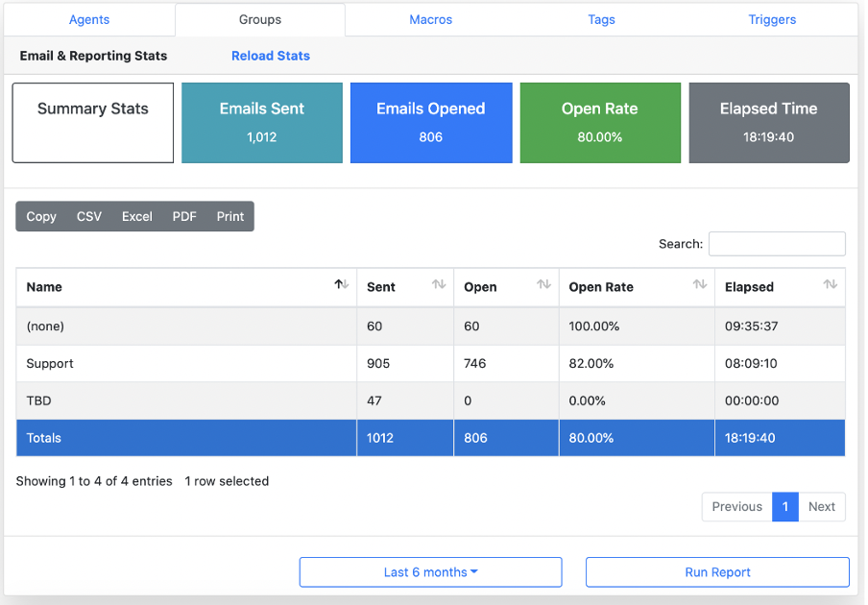The width and height of the screenshot is (868, 605).
Task: Download table as PDF
Action: pos(184,216)
